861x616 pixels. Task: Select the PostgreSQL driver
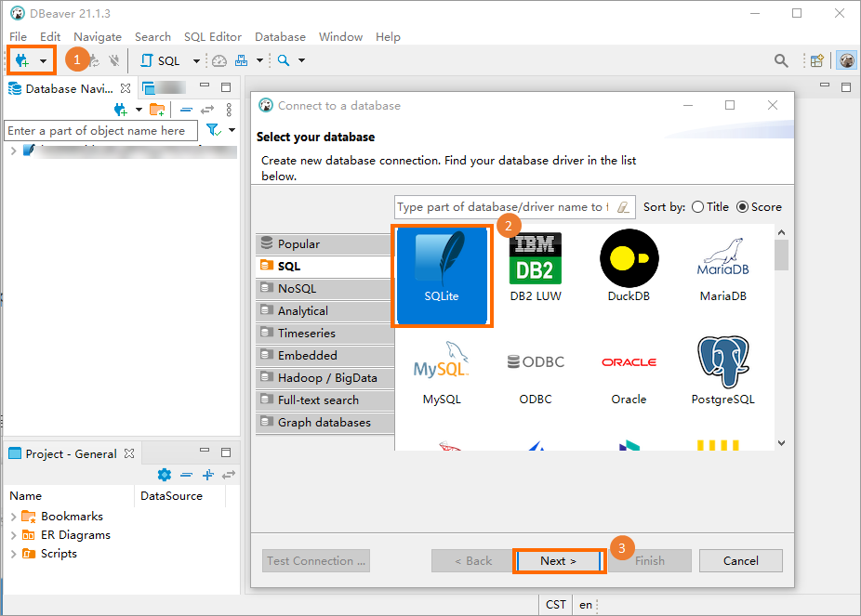[723, 372]
